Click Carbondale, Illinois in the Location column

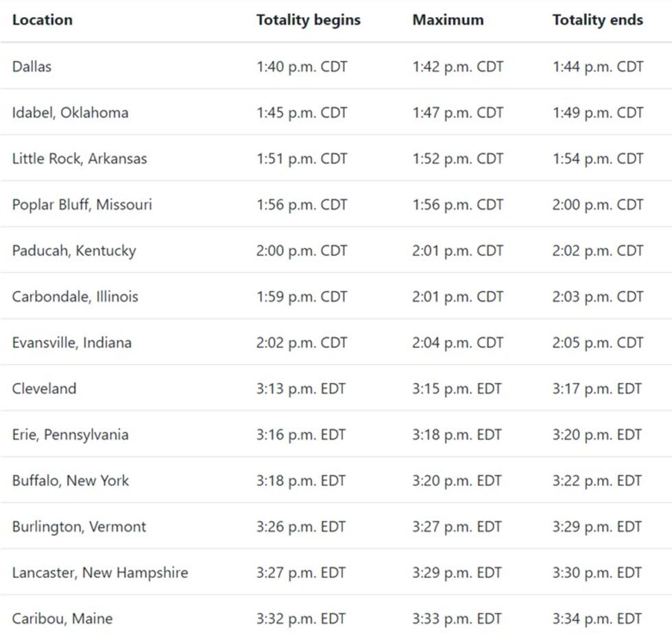click(75, 296)
